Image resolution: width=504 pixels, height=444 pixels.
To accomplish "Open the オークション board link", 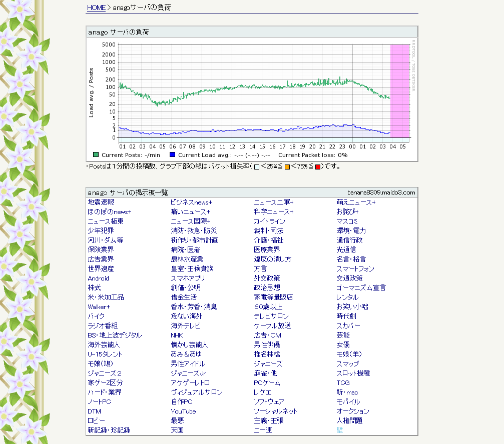I will point(353,411).
